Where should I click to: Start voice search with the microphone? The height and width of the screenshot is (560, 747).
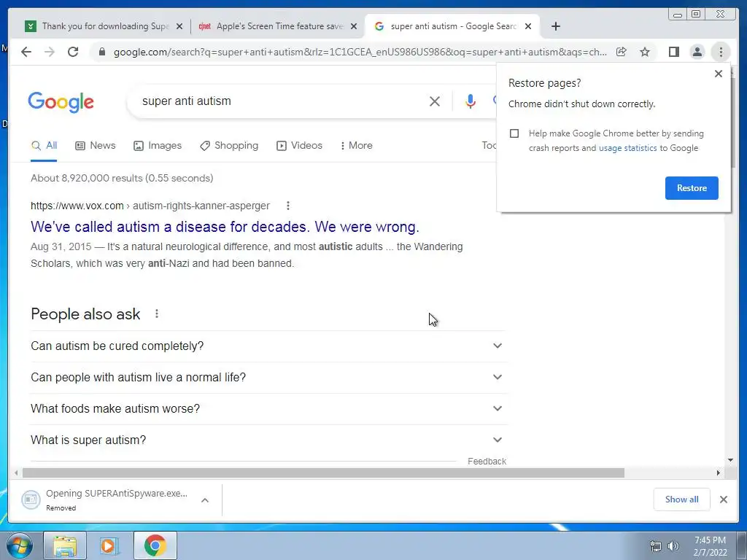471,101
